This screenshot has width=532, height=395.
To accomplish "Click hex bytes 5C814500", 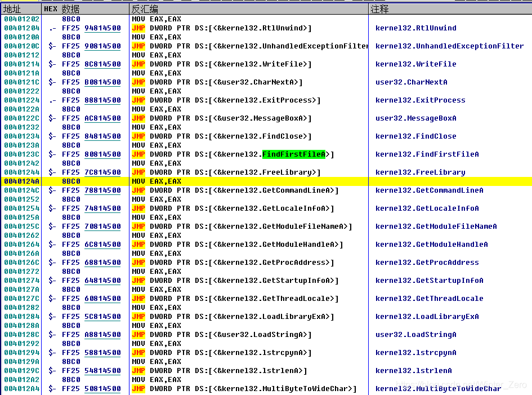I will point(102,316).
